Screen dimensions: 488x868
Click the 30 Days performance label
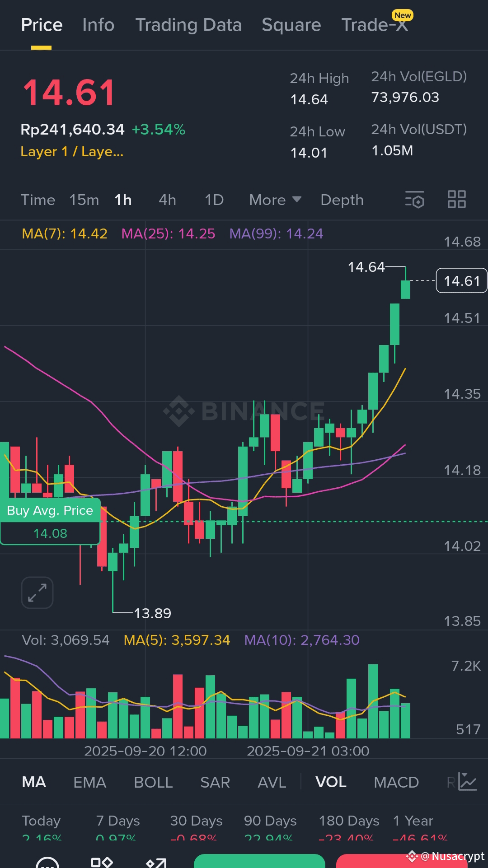click(x=196, y=821)
